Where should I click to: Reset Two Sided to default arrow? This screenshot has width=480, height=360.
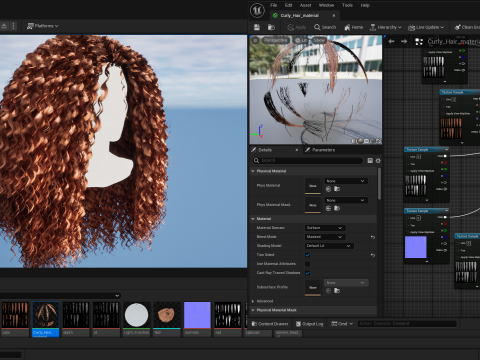click(373, 255)
